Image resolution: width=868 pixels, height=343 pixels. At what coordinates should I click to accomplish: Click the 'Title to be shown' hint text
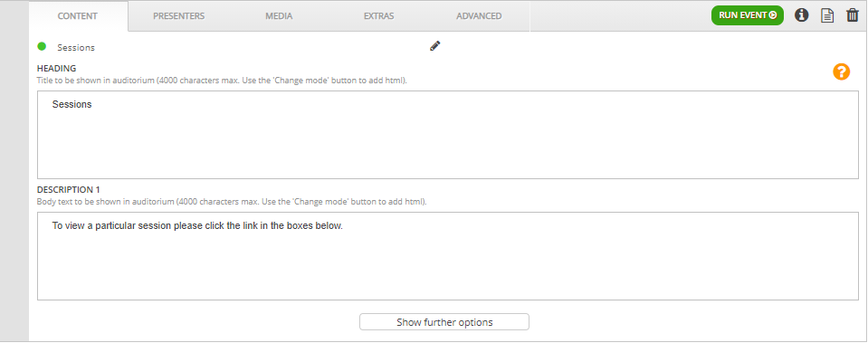(222, 81)
